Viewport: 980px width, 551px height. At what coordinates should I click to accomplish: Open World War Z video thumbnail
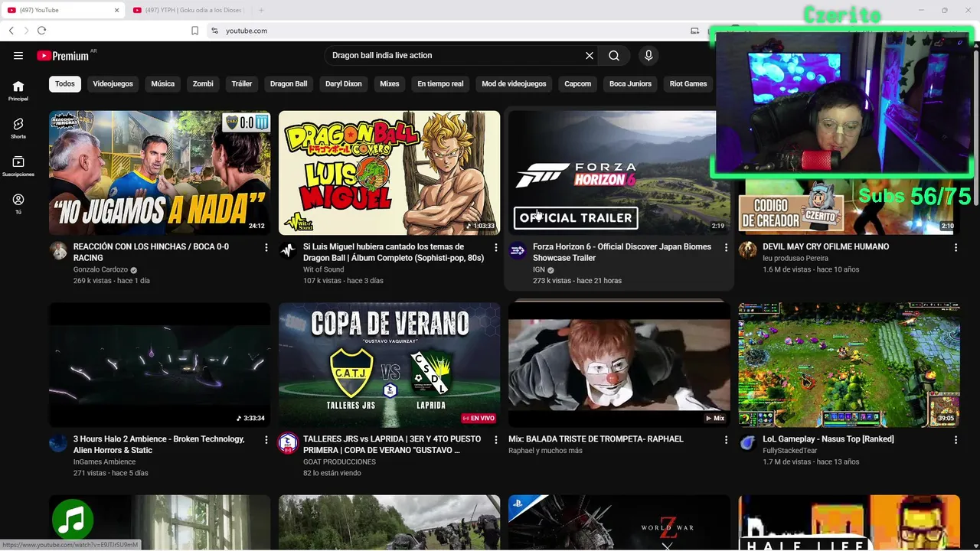[619, 523]
